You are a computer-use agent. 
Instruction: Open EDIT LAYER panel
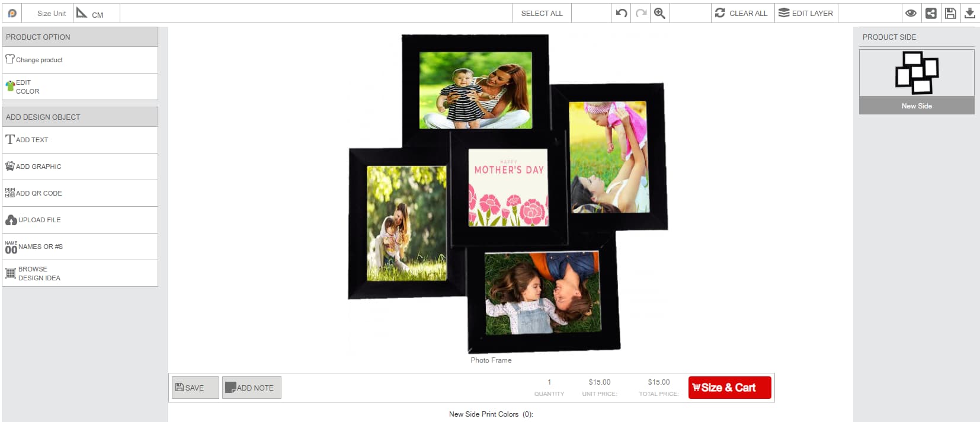pyautogui.click(x=805, y=13)
